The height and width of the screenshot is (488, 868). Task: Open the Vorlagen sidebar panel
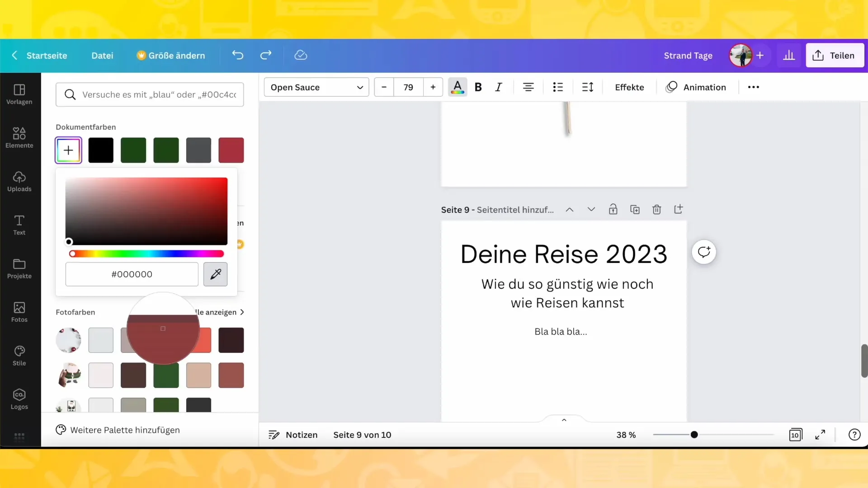coord(19,94)
